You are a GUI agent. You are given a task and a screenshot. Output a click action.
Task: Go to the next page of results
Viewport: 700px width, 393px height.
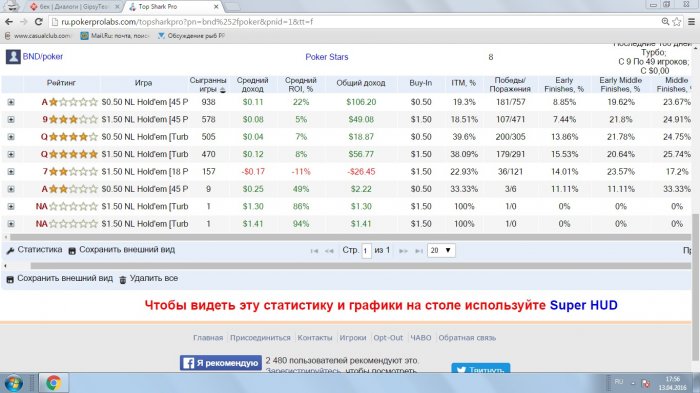click(x=403, y=251)
